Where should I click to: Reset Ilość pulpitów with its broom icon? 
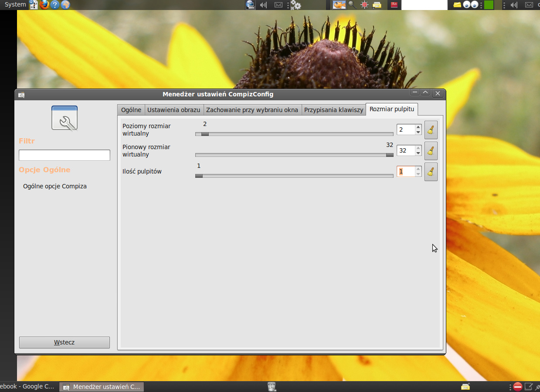tap(431, 172)
